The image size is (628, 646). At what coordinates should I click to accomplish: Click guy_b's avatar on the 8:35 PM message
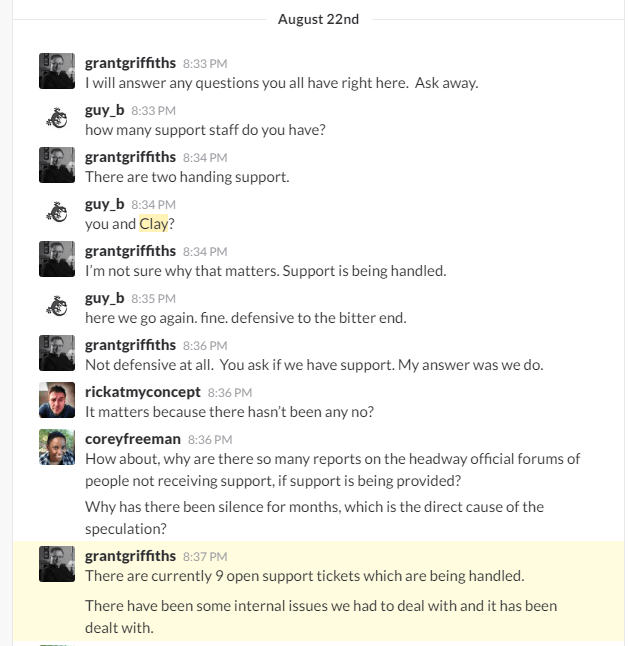(x=57, y=306)
